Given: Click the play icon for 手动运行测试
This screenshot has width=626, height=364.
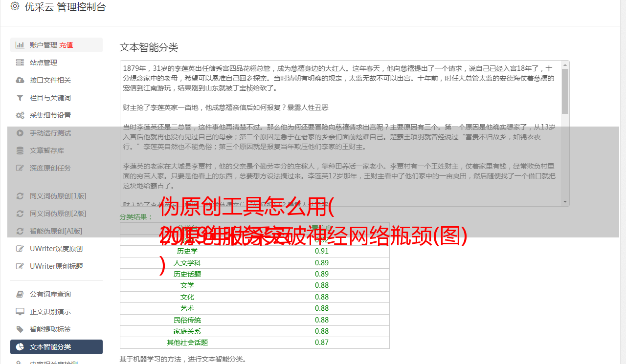Looking at the screenshot, I should (20, 133).
